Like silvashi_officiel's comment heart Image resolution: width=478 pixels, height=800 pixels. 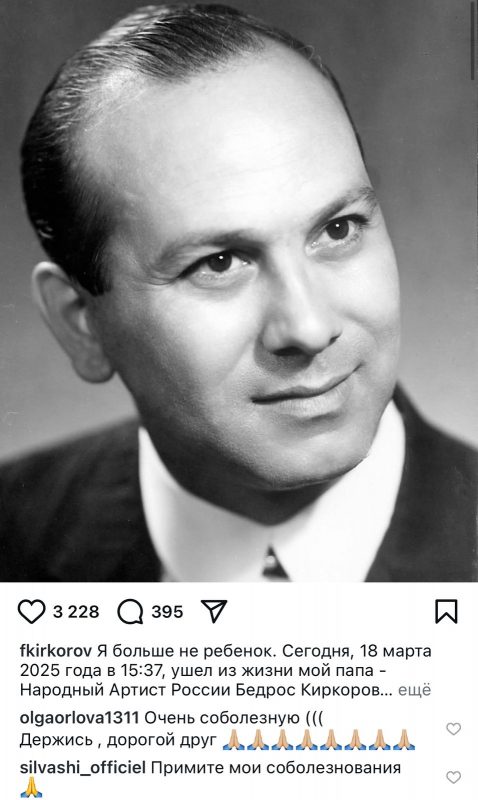pos(454,777)
